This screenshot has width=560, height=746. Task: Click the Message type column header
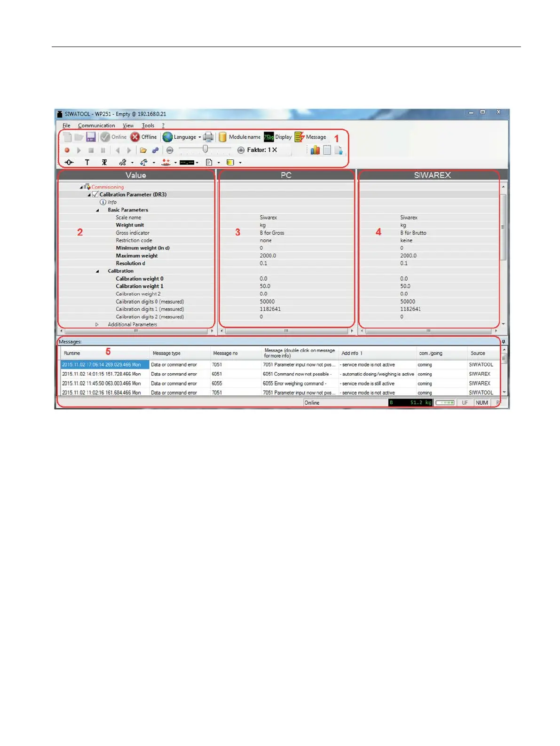180,353
